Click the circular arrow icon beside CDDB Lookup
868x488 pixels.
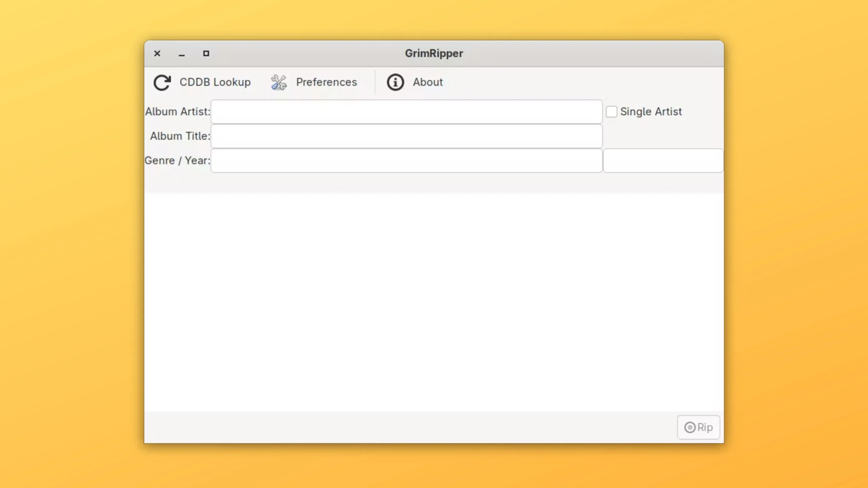[x=162, y=83]
